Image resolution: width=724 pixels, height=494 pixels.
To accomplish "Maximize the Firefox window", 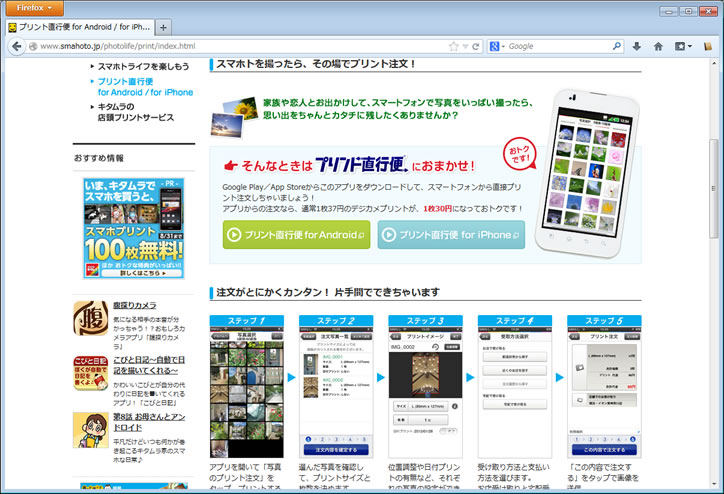I will (688, 11).
